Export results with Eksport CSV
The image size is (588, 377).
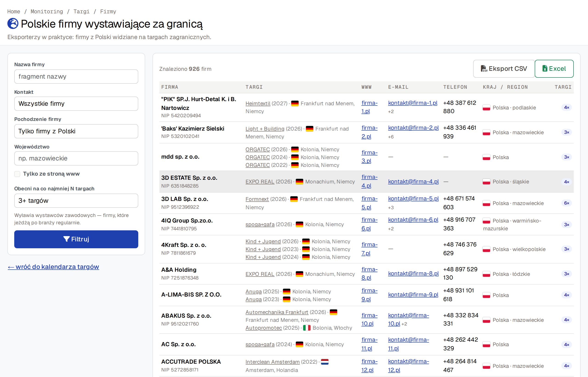(504, 69)
